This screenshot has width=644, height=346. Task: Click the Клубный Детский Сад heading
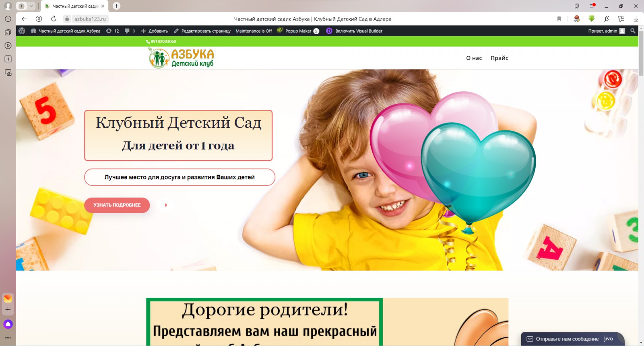tap(178, 123)
